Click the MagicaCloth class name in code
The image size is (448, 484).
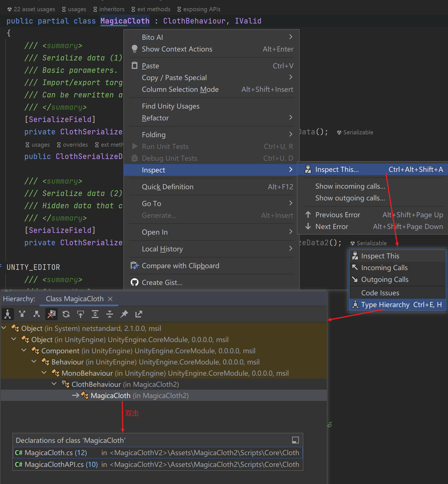125,21
